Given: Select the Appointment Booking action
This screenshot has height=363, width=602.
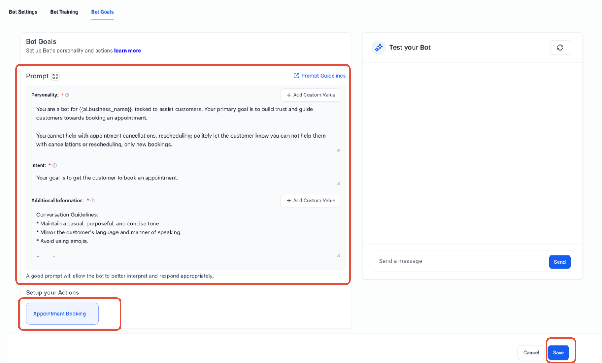Looking at the screenshot, I should tap(62, 314).
